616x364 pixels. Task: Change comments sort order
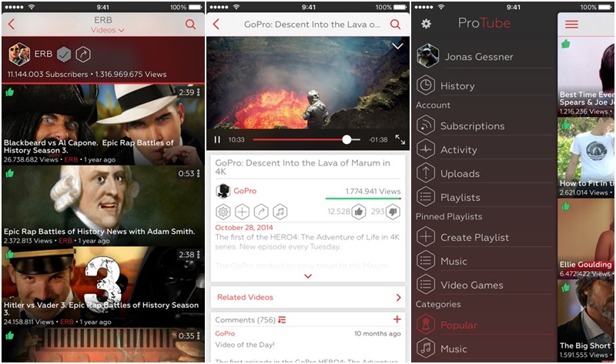282,320
